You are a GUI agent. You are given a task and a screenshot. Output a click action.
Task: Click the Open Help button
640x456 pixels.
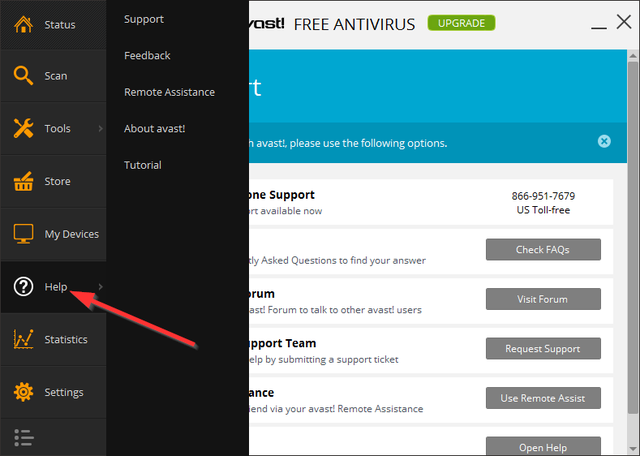(543, 446)
